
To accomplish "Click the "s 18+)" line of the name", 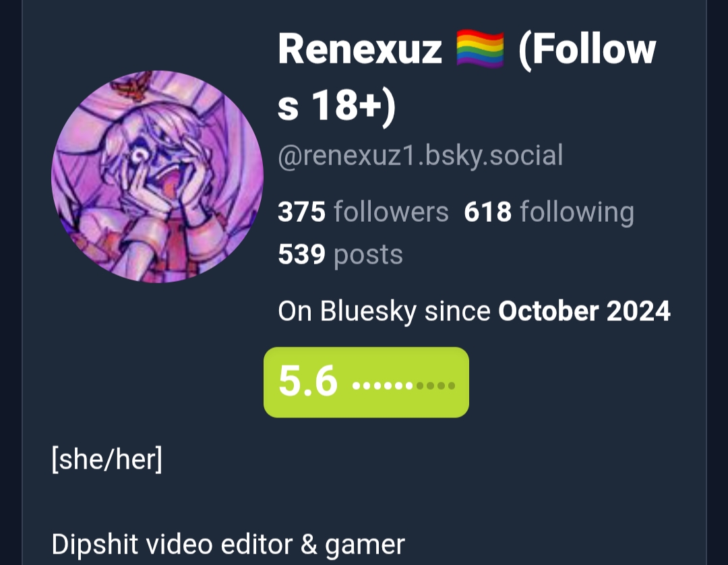I will (336, 106).
